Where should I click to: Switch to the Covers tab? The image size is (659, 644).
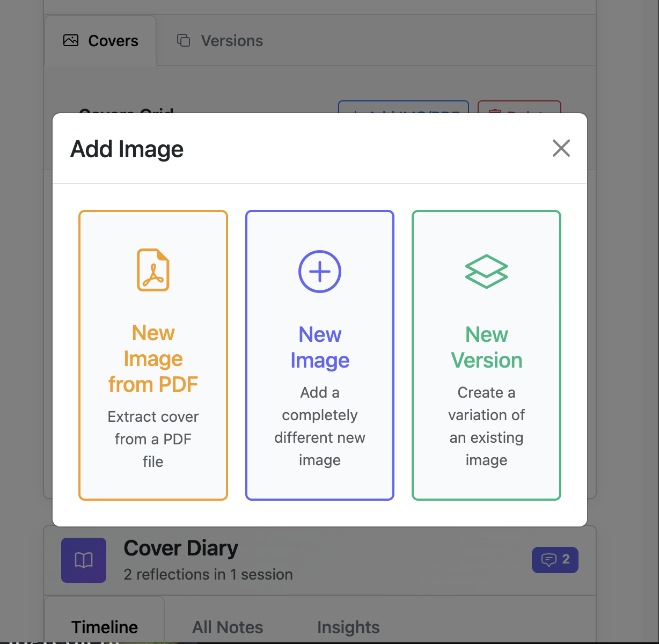pyautogui.click(x=101, y=41)
